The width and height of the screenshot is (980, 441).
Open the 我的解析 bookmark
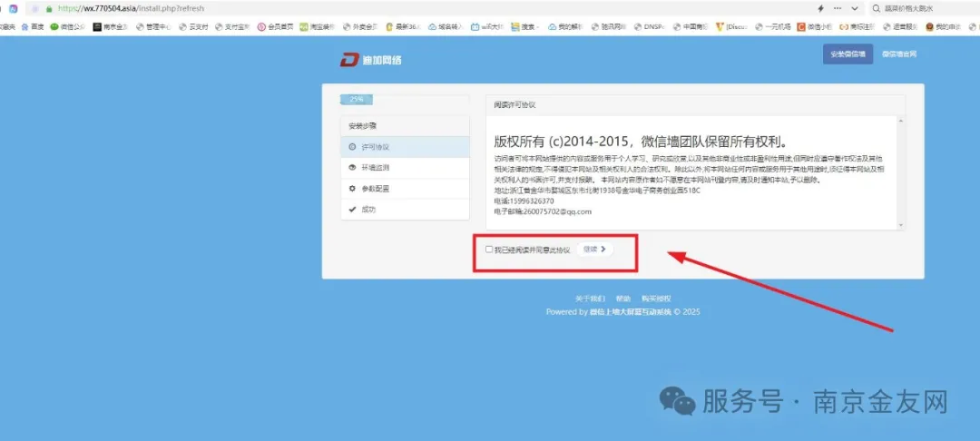pyautogui.click(x=566, y=27)
